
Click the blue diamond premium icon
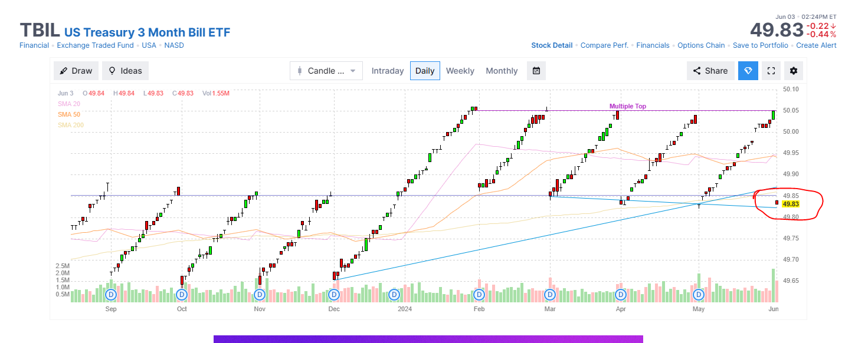click(x=748, y=71)
